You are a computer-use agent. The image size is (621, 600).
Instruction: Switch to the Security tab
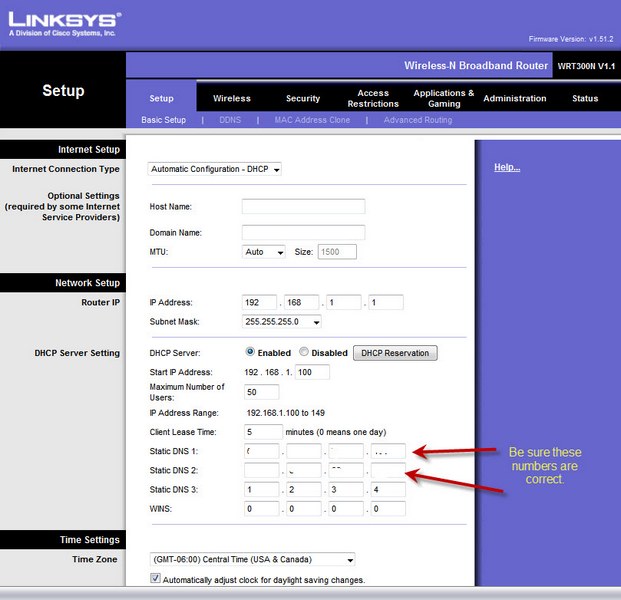(x=303, y=99)
